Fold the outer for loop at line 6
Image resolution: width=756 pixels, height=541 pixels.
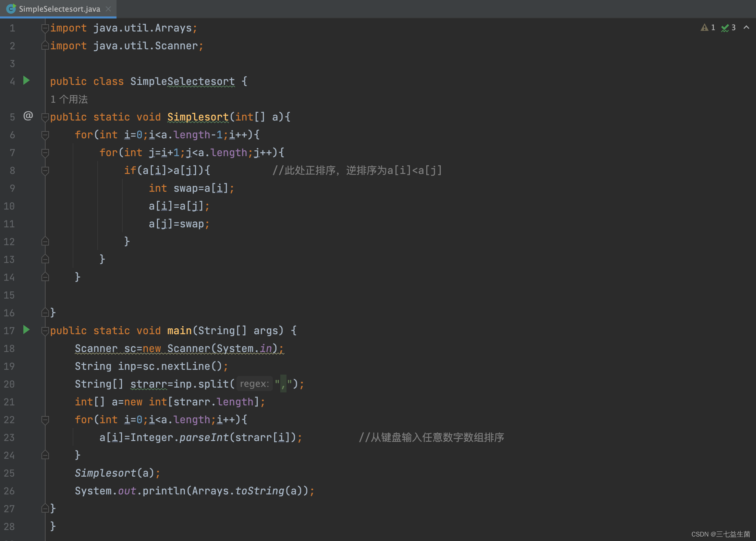[x=45, y=135]
